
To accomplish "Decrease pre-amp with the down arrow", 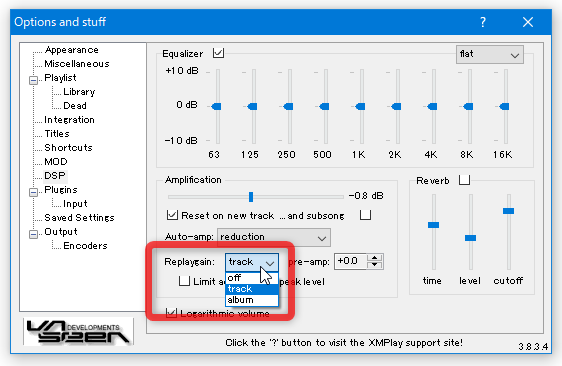I will (375, 265).
